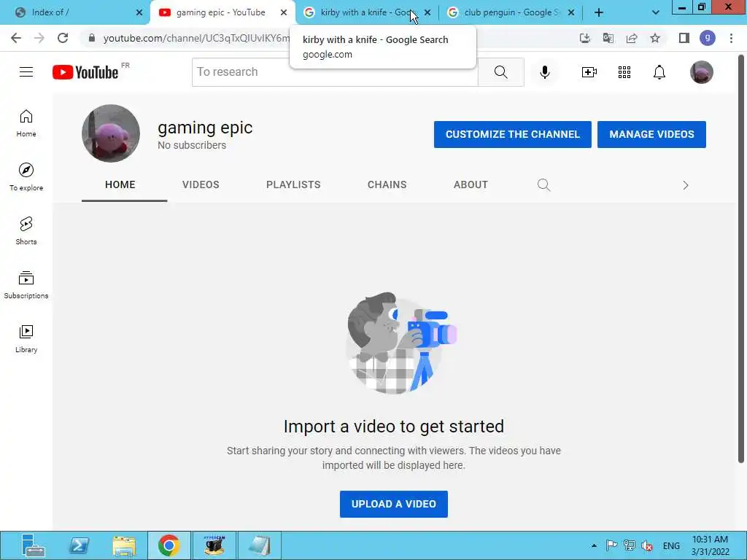Open PowerShell from the taskbar
Viewport: 747px width, 560px height.
coord(79,545)
